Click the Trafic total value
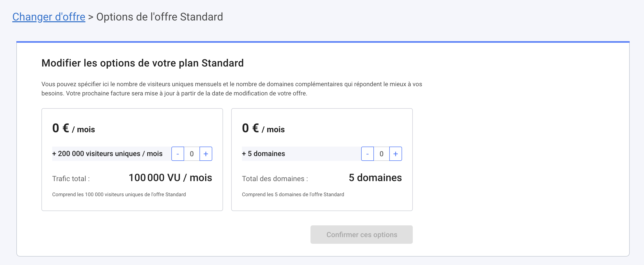Screen dimensions: 644x265 pyautogui.click(x=170, y=177)
